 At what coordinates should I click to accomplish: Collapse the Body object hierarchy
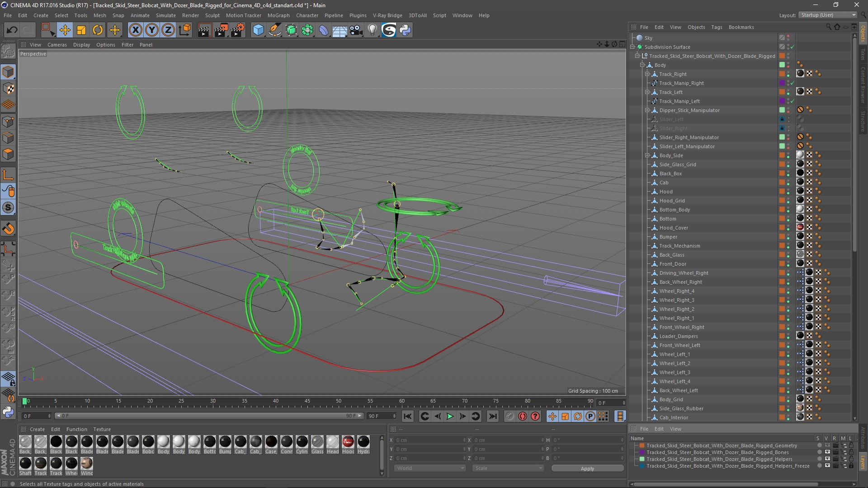[x=642, y=65]
